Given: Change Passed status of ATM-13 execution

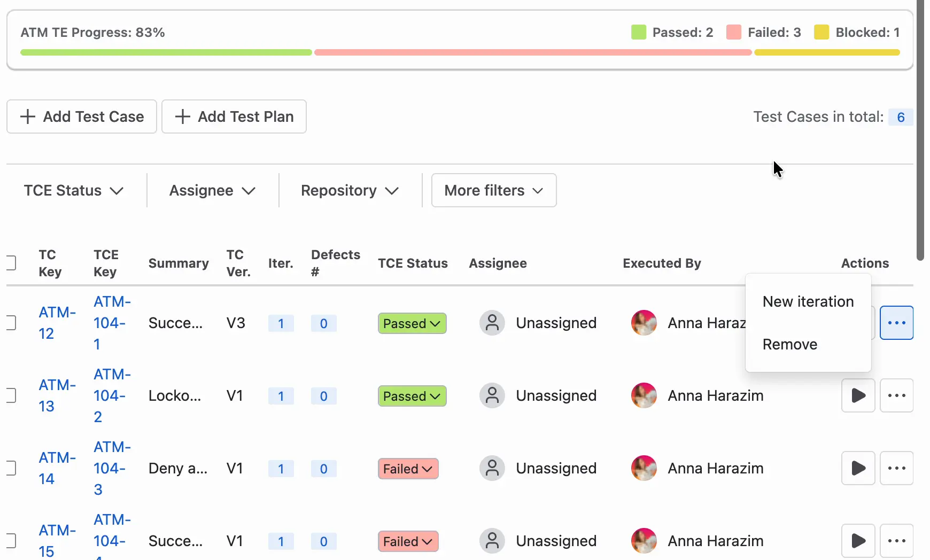Looking at the screenshot, I should 412,396.
